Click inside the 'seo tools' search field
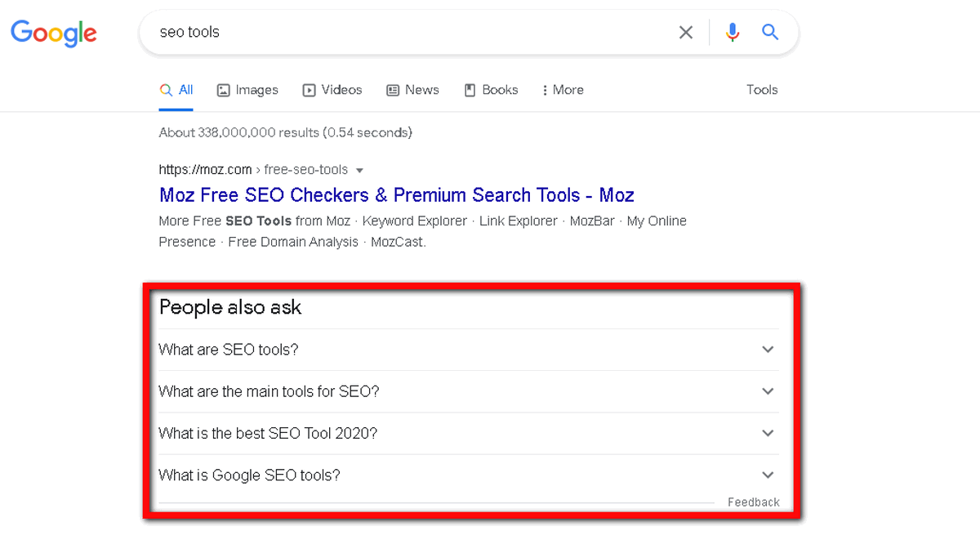This screenshot has width=980, height=549. 408,33
